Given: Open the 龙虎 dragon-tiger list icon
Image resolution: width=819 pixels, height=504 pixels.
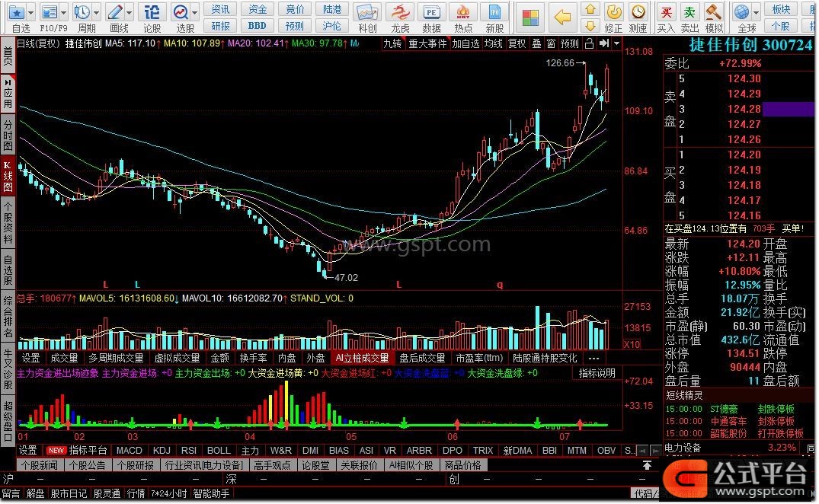Looking at the screenshot, I should 400,12.
